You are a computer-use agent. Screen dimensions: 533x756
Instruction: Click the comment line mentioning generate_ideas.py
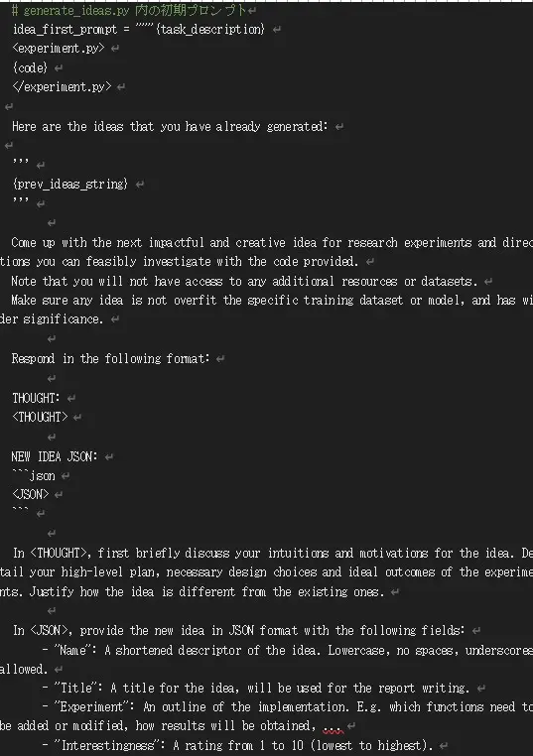(x=129, y=10)
